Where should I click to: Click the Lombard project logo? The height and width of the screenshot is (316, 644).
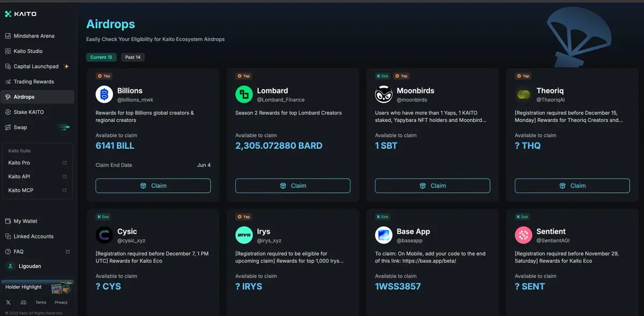tap(244, 95)
